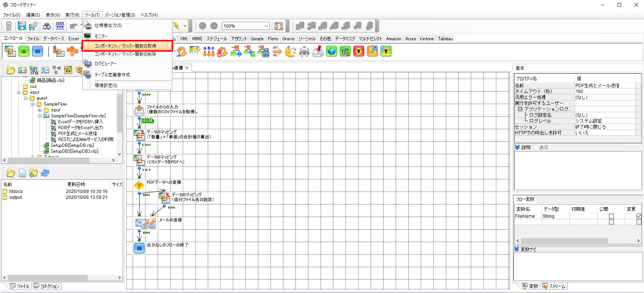Collapse the guest folder in tree
Image resolution: width=644 pixels, height=293 pixels.
26,98
